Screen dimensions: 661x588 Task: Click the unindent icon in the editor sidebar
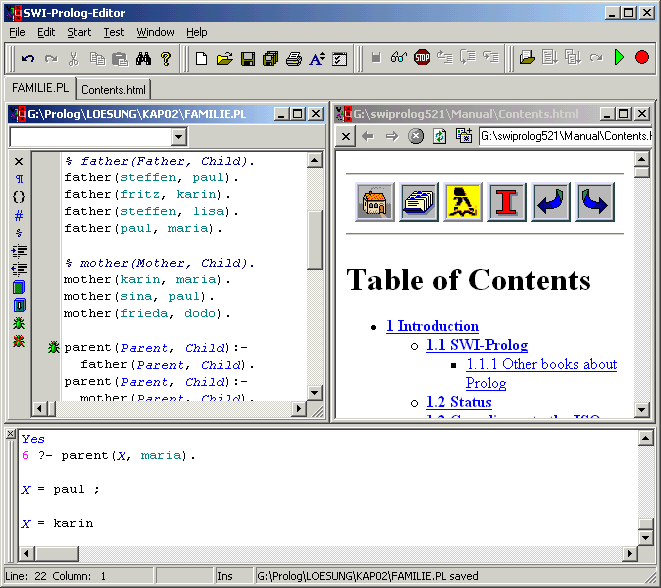click(x=19, y=269)
